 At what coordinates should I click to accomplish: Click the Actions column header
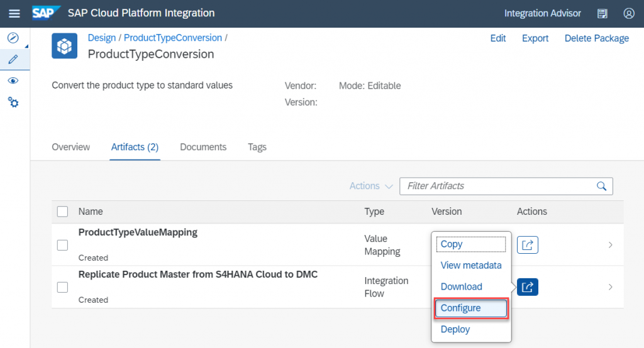click(x=532, y=212)
